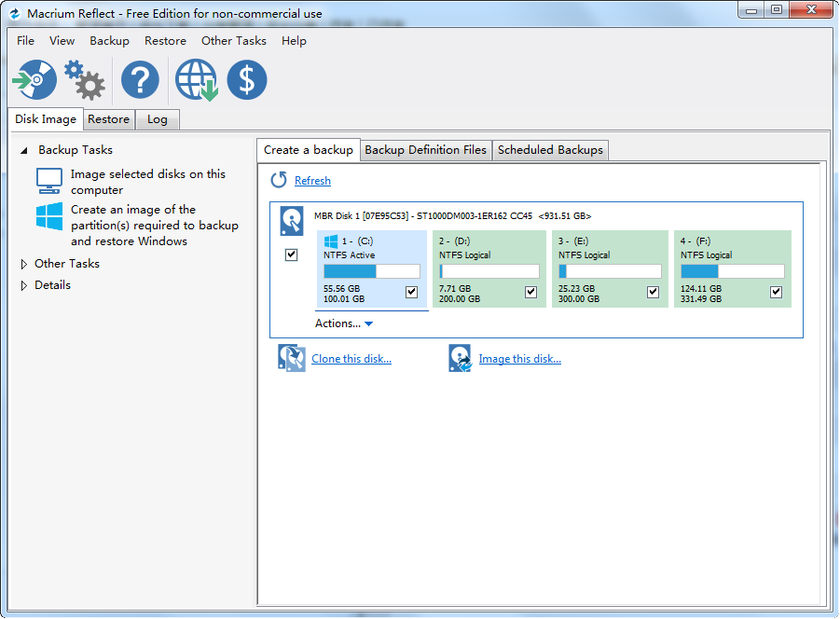This screenshot has width=840, height=619.
Task: Click the monitor icon for imaging selected disks
Action: [49, 181]
